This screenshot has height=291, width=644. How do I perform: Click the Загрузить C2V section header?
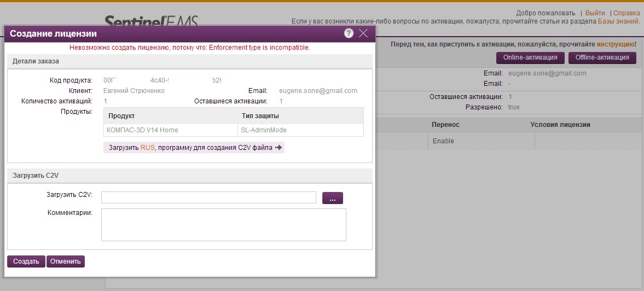click(x=190, y=176)
